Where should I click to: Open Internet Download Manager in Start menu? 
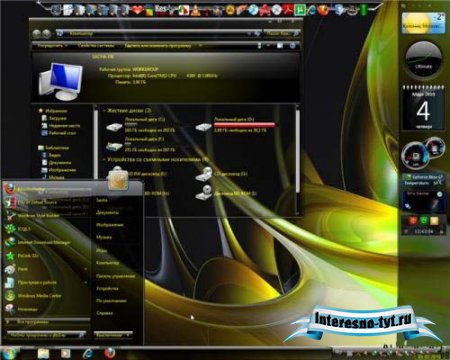point(47,242)
